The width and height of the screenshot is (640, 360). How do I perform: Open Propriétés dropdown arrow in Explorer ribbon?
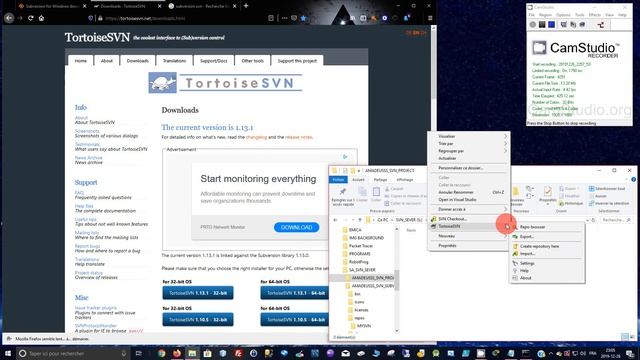548,204
